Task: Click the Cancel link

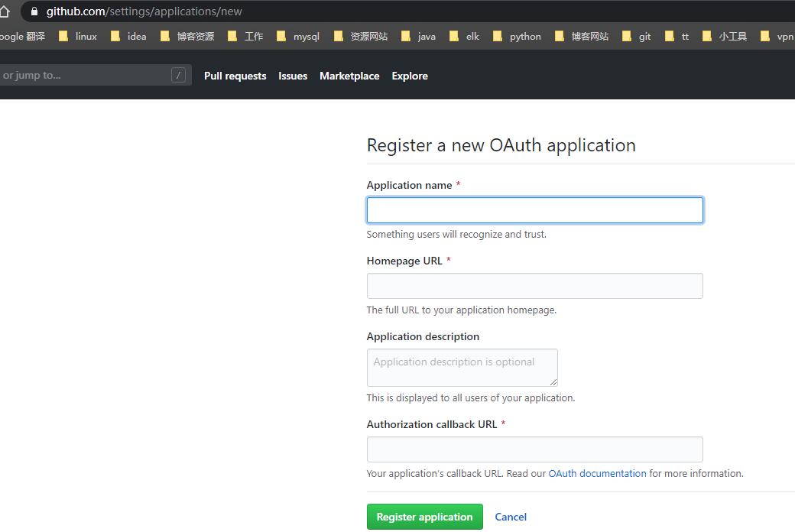Action: 511,517
